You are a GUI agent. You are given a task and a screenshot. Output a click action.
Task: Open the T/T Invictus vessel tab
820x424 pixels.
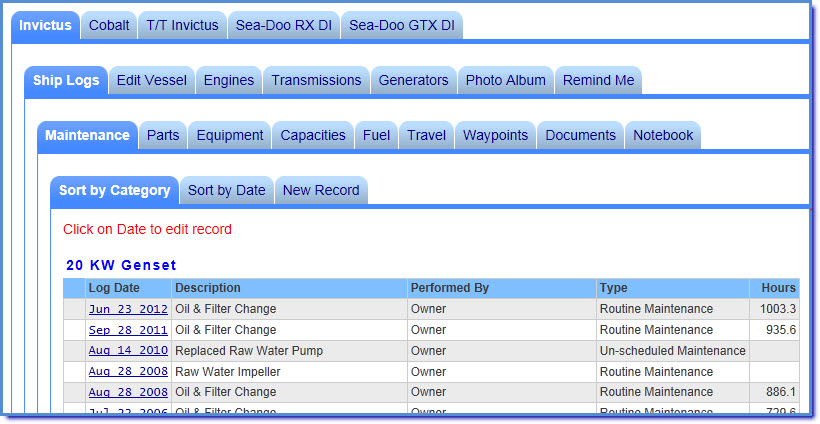pos(182,26)
